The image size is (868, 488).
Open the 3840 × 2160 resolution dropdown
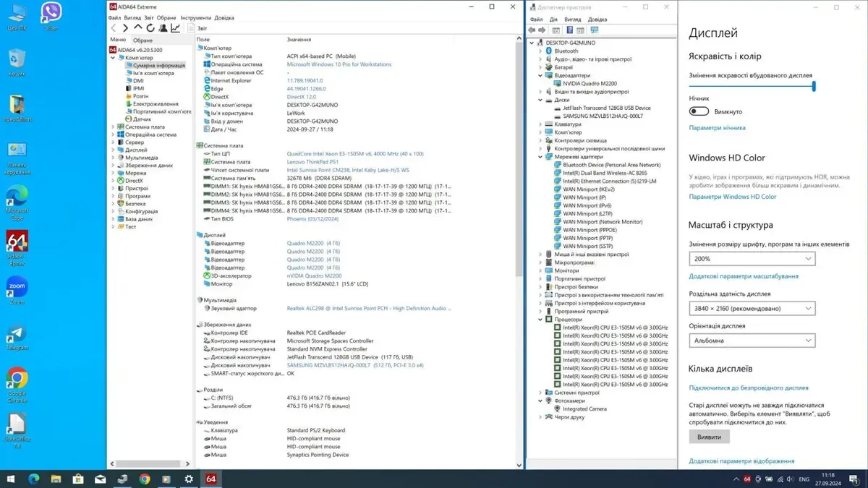752,308
